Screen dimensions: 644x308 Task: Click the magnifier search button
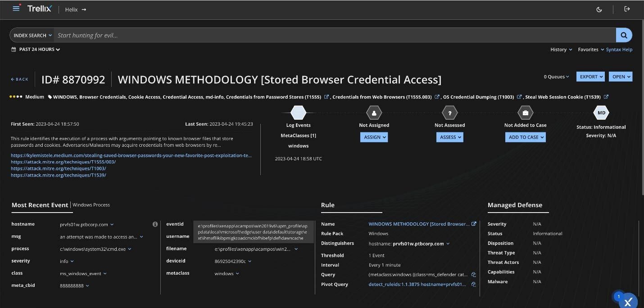click(x=624, y=35)
